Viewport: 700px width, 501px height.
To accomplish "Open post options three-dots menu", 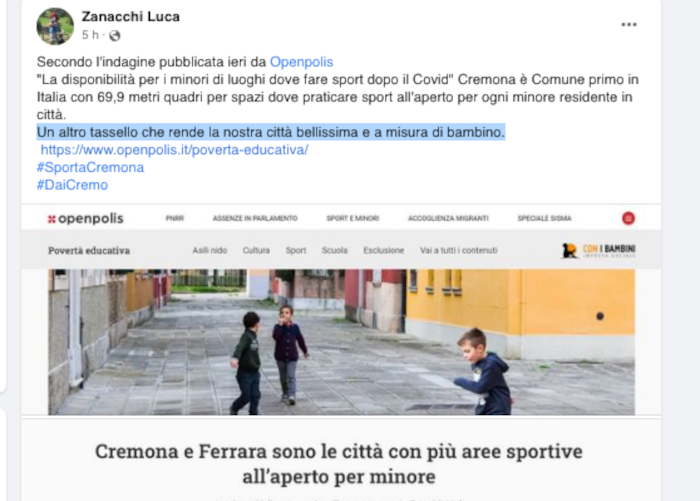I will click(x=629, y=25).
